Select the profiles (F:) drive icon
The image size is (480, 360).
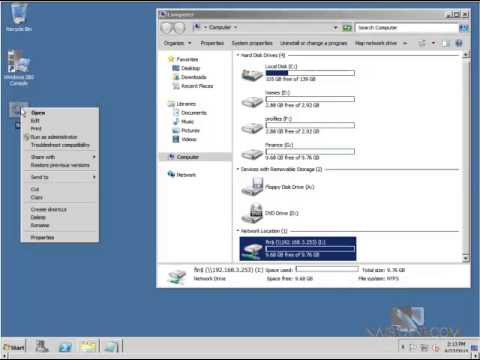point(252,127)
